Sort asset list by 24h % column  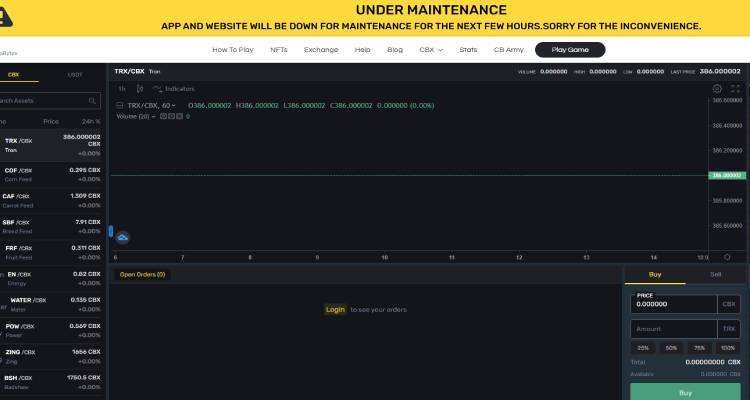[91, 122]
